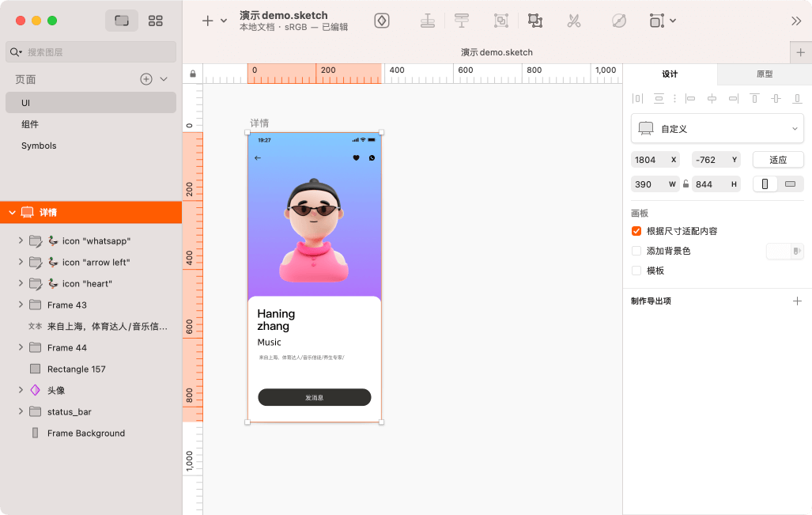Disable the 根据尺寸适配内容 checkbox

[x=636, y=231]
